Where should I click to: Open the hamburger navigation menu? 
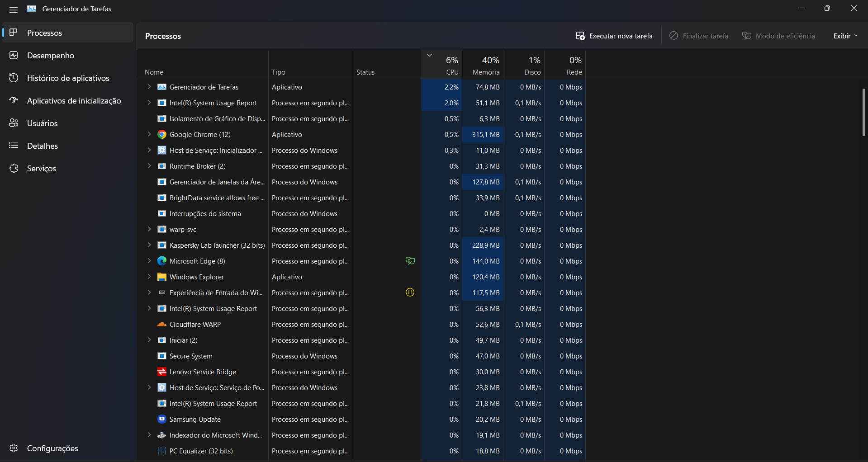tap(14, 9)
